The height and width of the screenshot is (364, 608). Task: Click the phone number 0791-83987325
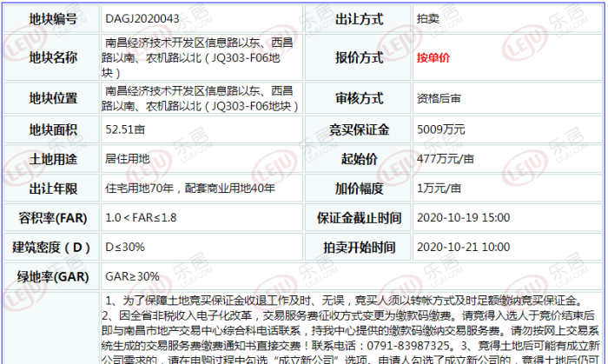408,346
